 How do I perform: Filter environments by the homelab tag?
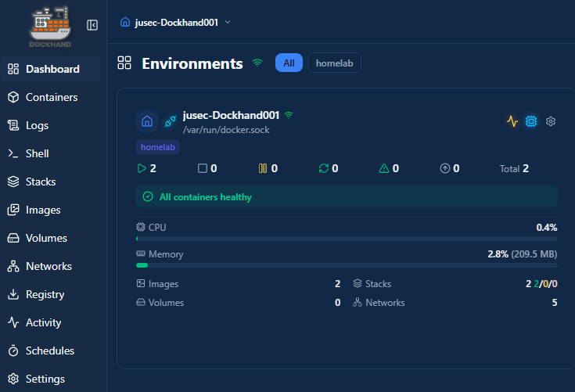click(x=334, y=63)
